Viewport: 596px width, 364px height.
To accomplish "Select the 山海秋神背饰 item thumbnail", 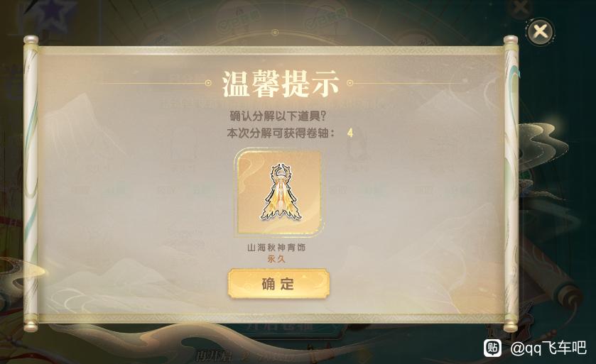I will coord(279,192).
